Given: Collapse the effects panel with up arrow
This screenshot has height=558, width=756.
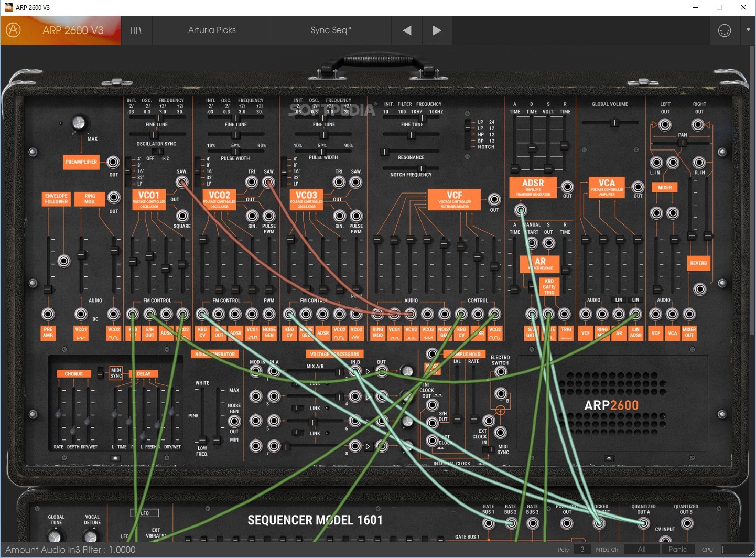Looking at the screenshot, I should click(115, 458).
